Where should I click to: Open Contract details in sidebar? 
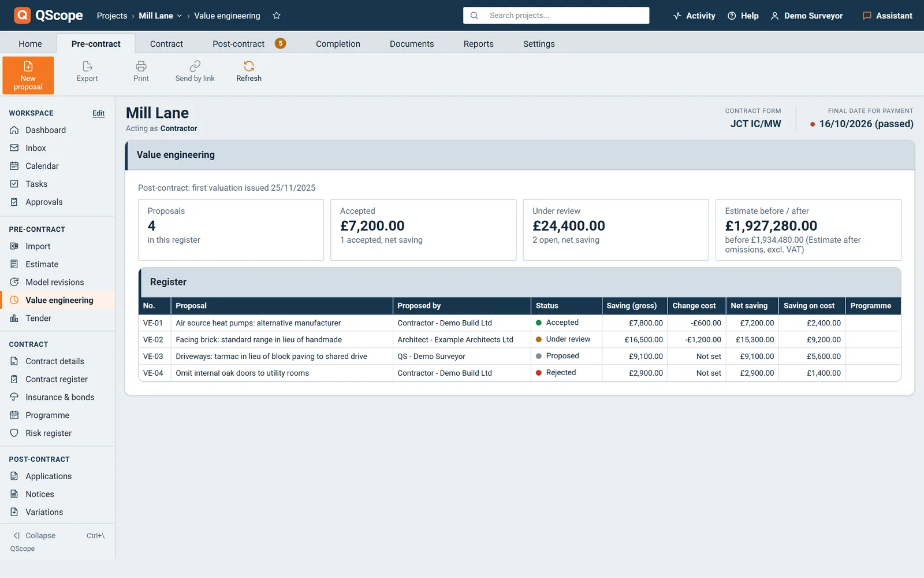coord(57,361)
